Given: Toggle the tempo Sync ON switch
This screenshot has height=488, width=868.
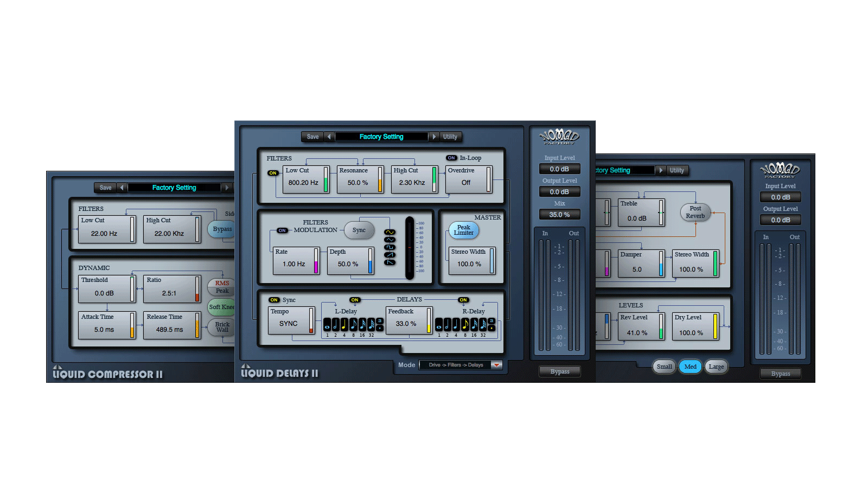Looking at the screenshot, I should (x=274, y=300).
